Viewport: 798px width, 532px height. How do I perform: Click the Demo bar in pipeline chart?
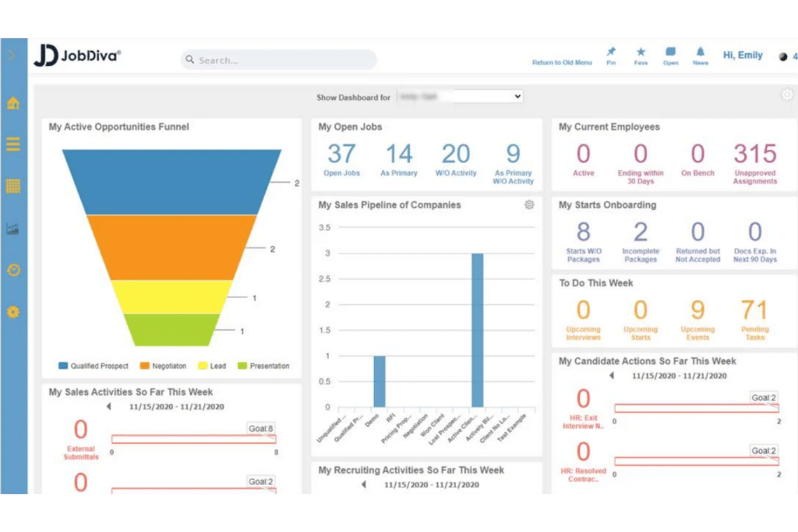pyautogui.click(x=380, y=382)
